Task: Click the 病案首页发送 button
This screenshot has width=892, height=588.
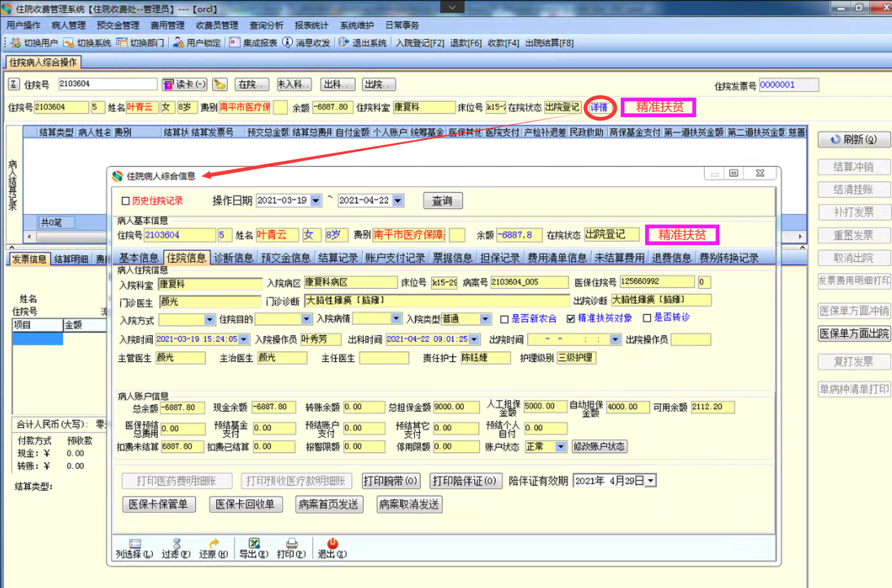Action: pos(328,504)
